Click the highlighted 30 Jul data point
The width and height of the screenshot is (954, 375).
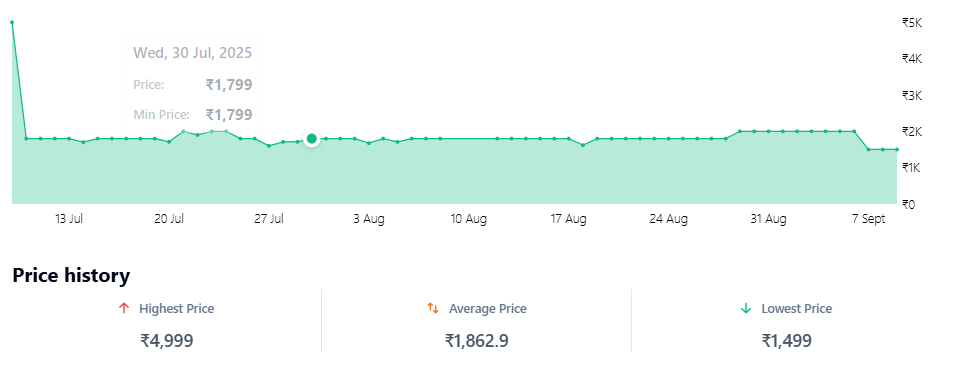pos(312,139)
